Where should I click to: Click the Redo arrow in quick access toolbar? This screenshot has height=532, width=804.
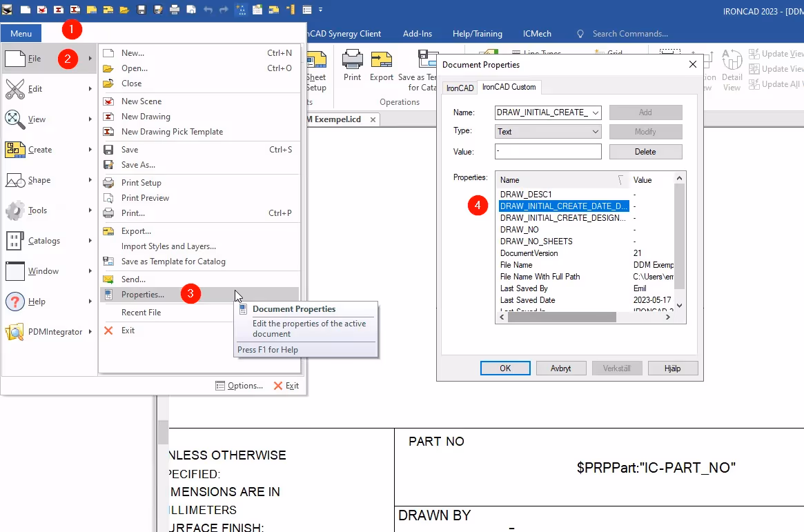point(224,10)
